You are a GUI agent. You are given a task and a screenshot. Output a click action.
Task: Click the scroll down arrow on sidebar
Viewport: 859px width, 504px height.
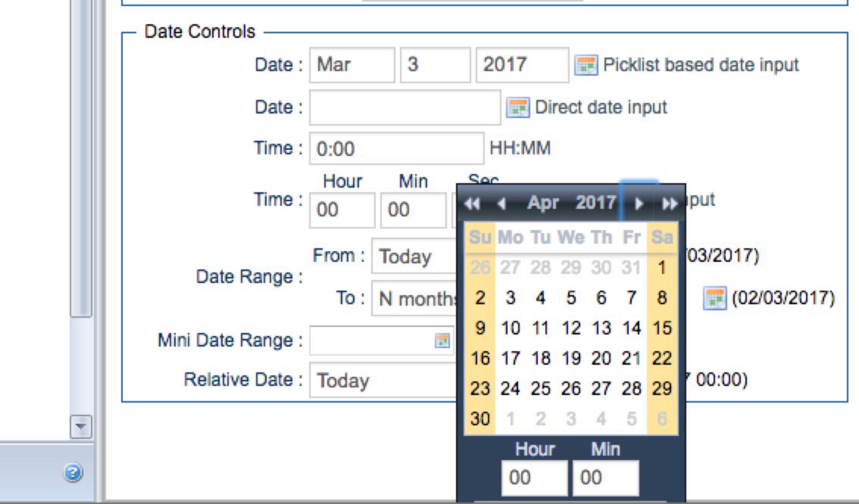(81, 426)
